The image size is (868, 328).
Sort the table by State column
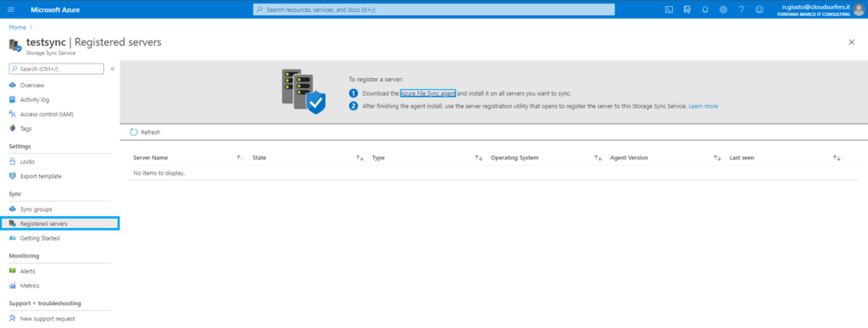(x=359, y=158)
